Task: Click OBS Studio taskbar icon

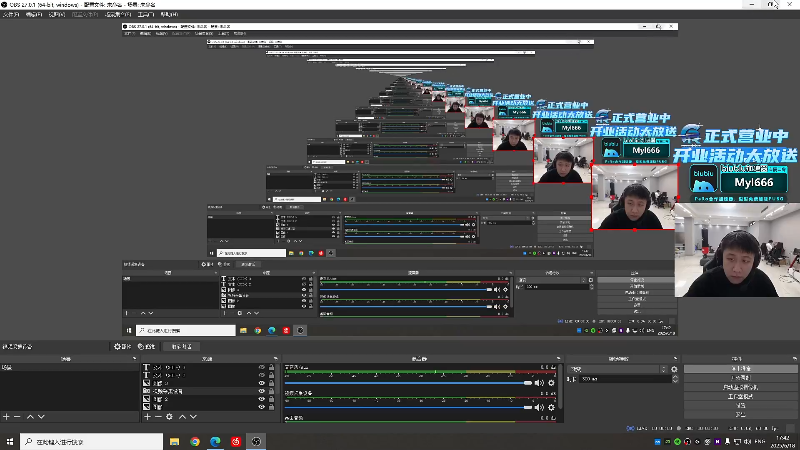Action: 256,441
